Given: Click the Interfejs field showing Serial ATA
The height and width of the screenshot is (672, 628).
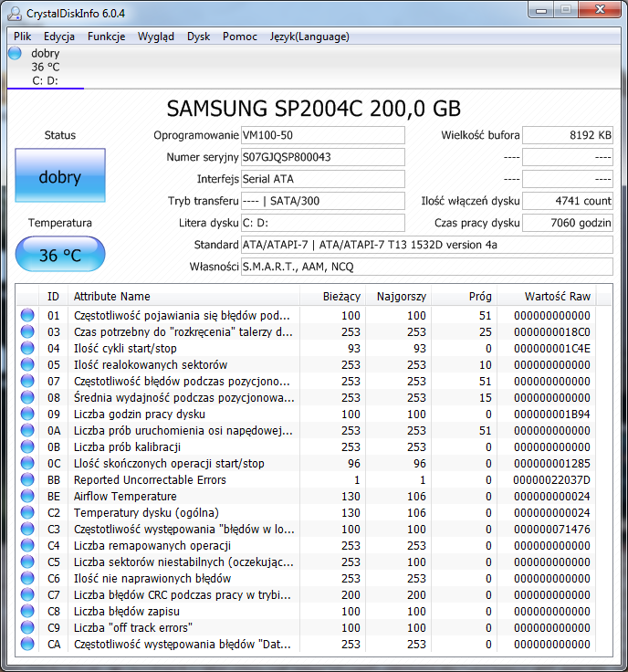Looking at the screenshot, I should (323, 179).
